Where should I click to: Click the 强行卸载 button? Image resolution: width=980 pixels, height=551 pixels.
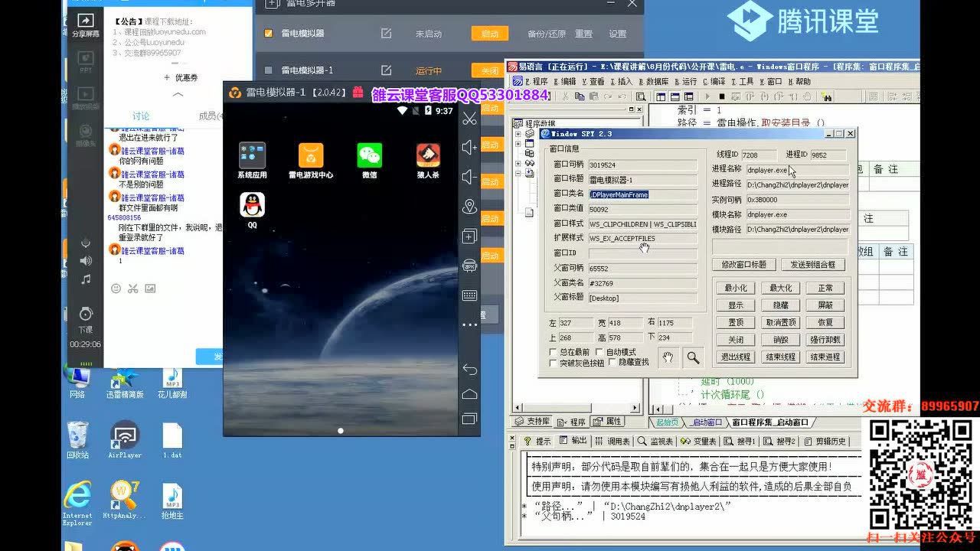pos(825,339)
